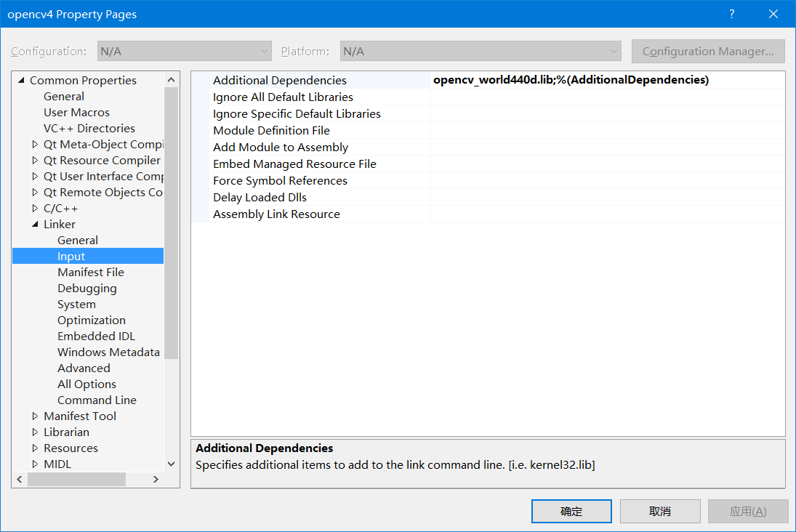This screenshot has height=532, width=796.
Task: Open the Platform dropdown
Action: (x=480, y=51)
